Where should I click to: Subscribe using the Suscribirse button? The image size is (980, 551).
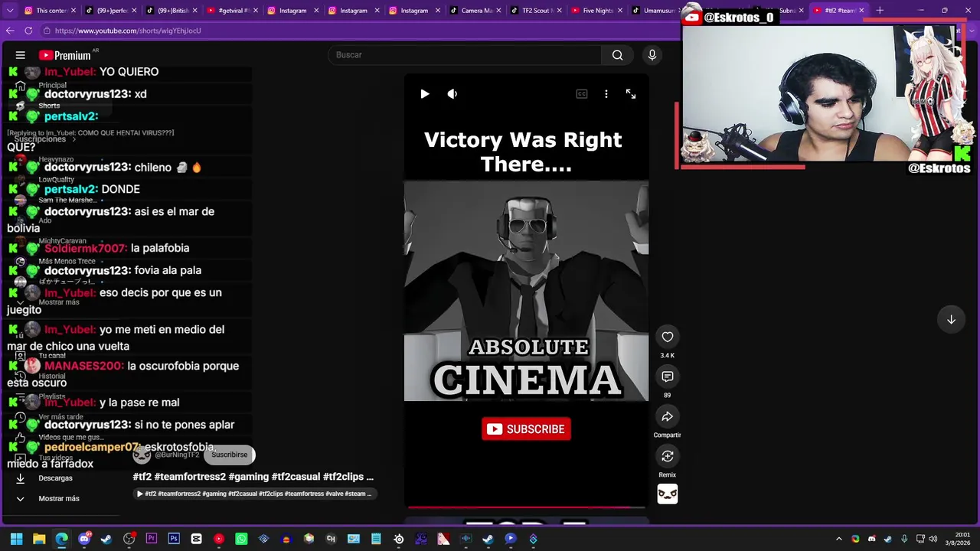click(230, 455)
